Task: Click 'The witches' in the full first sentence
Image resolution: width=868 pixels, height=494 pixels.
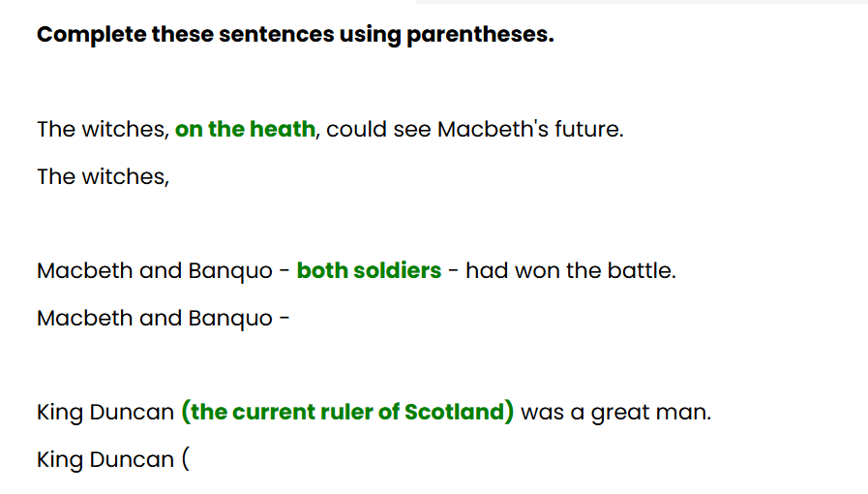Action: [x=101, y=129]
